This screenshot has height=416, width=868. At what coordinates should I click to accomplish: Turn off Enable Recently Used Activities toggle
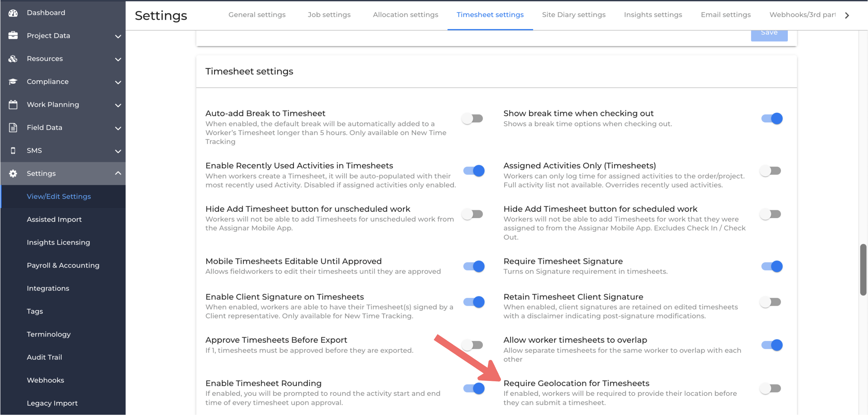pyautogui.click(x=474, y=171)
